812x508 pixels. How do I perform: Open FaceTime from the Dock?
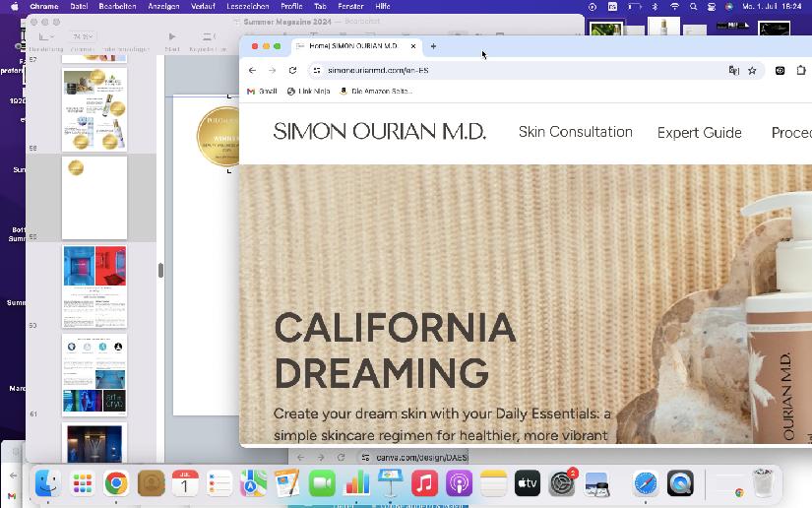point(322,483)
